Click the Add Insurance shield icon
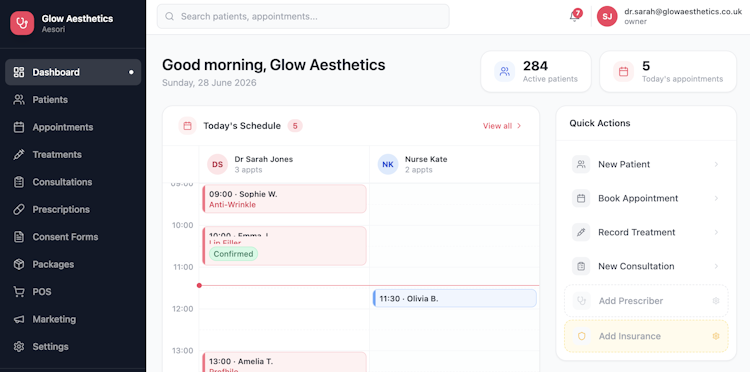 coord(582,336)
